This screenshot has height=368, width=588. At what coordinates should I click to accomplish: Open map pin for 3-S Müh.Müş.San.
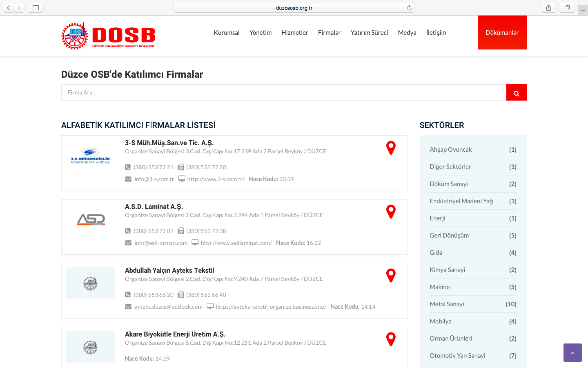(x=391, y=148)
